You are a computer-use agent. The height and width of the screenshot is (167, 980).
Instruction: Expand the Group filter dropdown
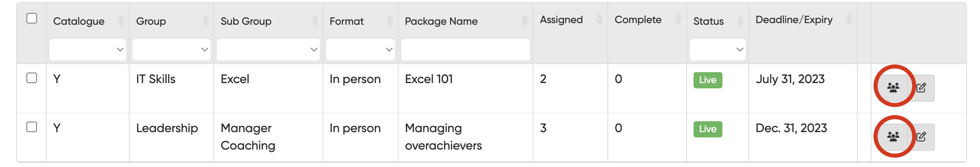[x=171, y=49]
